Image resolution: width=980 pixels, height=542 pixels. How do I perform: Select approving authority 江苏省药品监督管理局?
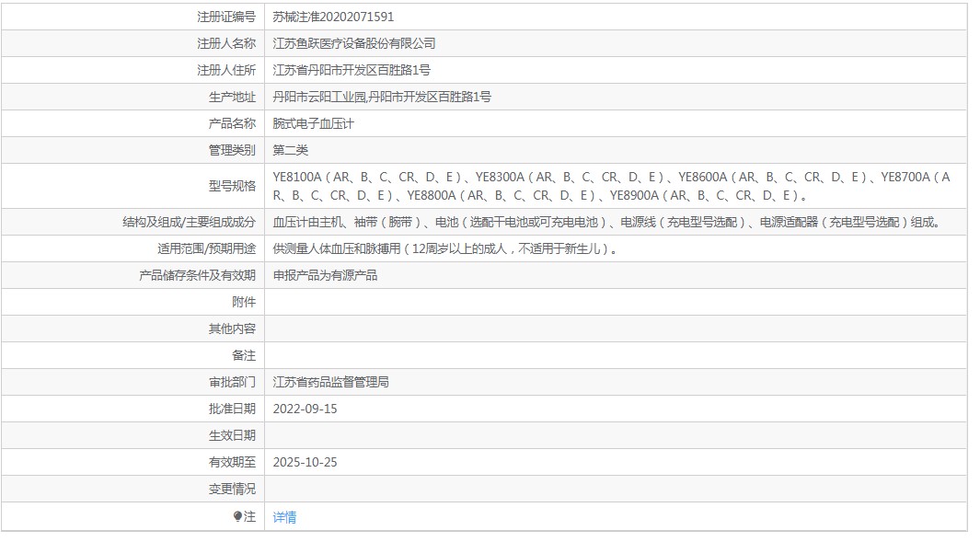pyautogui.click(x=330, y=382)
